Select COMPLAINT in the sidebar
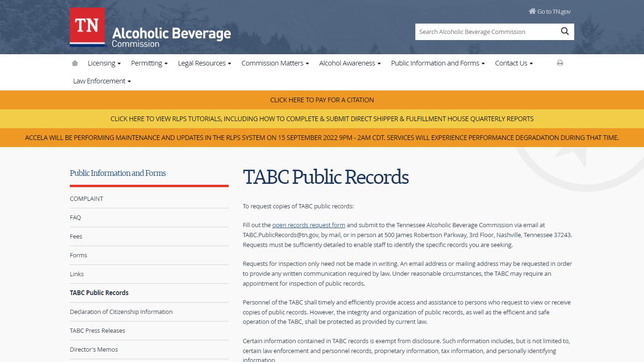Image resolution: width=644 pixels, height=362 pixels. pos(149,198)
